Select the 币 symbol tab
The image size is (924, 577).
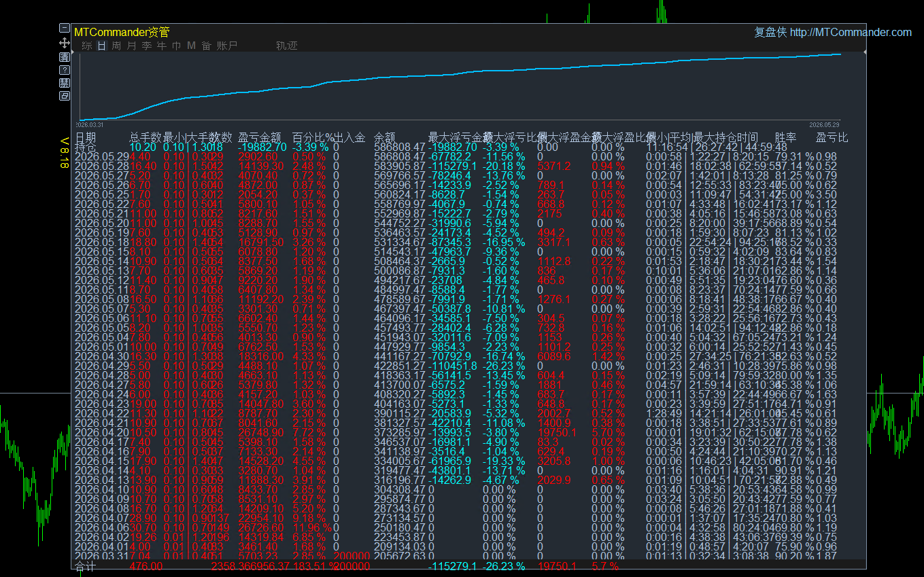177,46
